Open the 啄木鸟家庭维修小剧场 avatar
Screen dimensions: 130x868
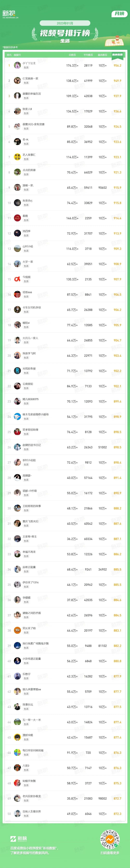[17, 417]
